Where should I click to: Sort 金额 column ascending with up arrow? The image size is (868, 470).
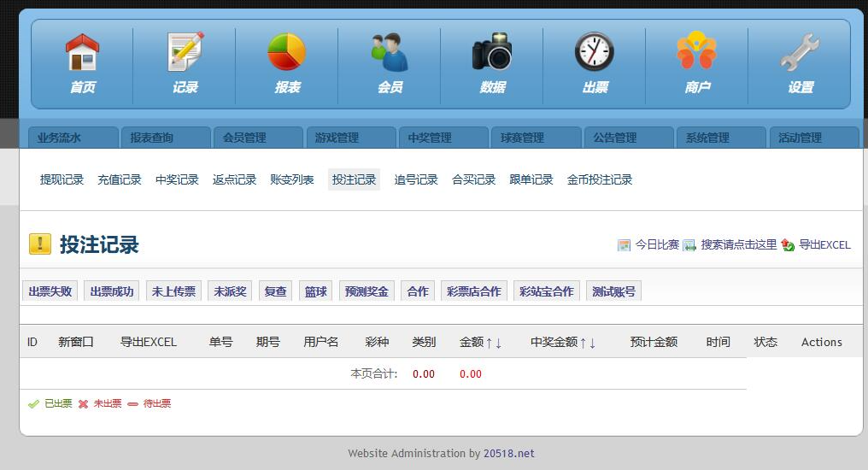490,344
